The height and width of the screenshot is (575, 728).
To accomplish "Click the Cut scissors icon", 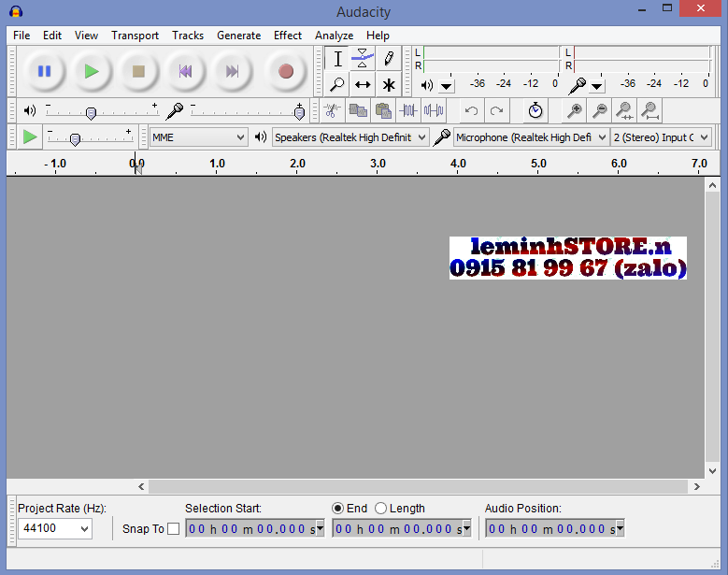I will [x=332, y=110].
